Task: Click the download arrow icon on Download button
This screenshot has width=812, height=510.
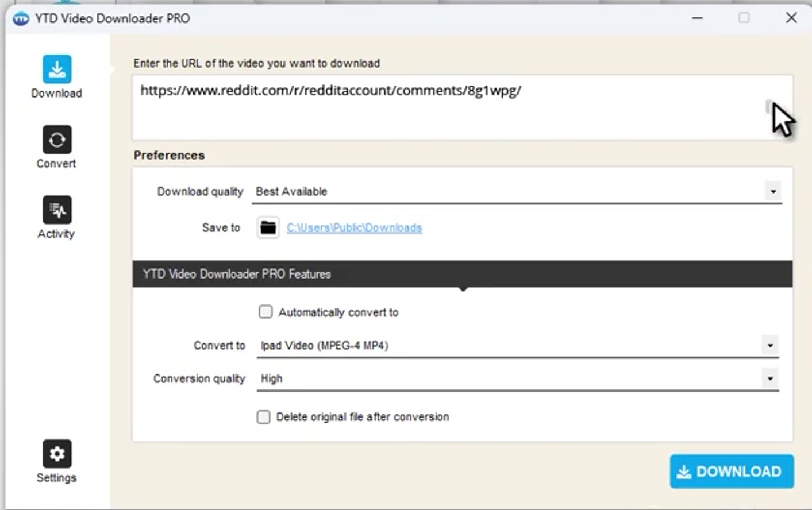Action: [684, 471]
